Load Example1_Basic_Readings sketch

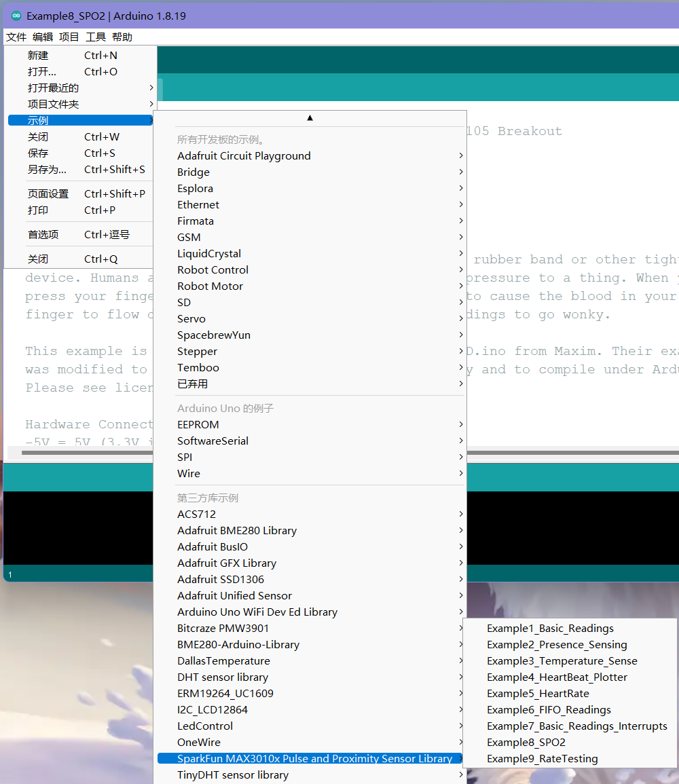click(570, 629)
